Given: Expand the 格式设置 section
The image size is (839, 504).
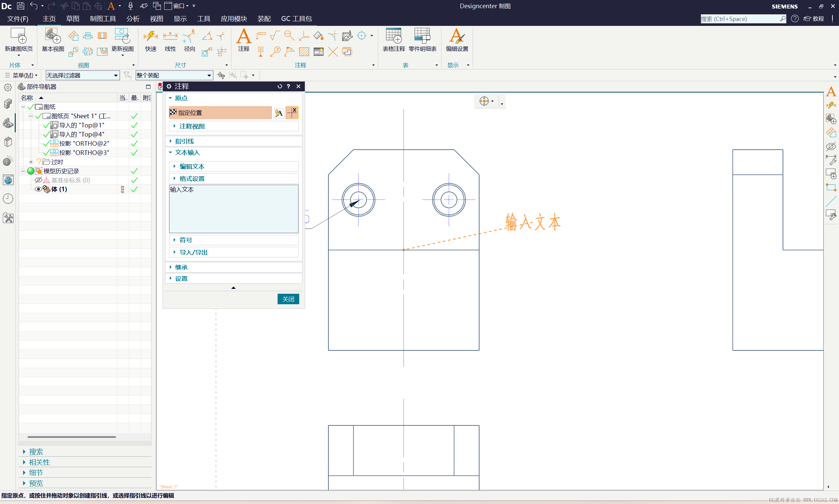Looking at the screenshot, I should coord(234,178).
